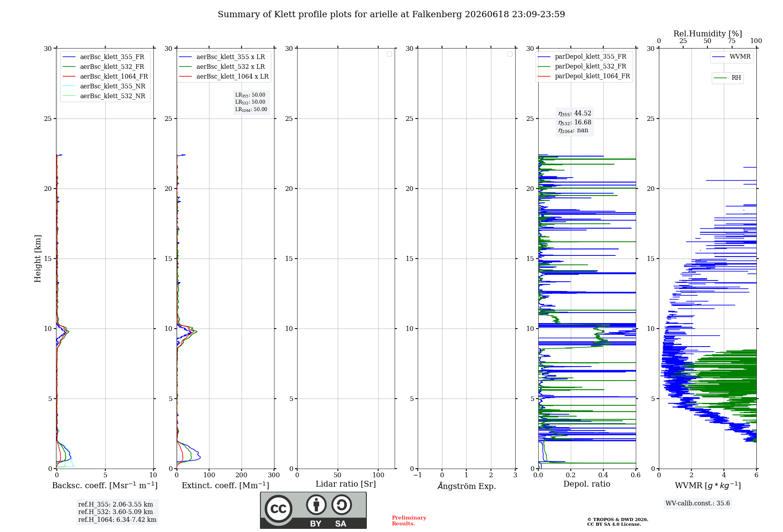
Task: Select the η355: 44.52 value
Action: [x=575, y=113]
